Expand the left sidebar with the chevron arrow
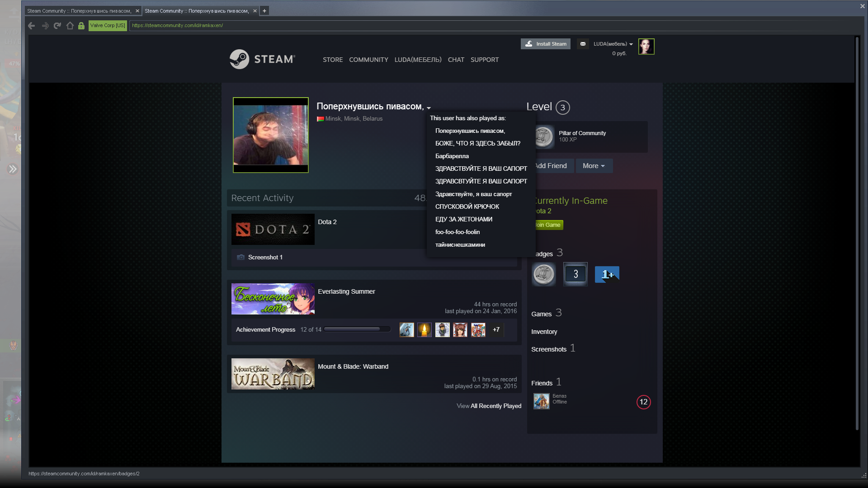Screen dimensions: 868x488 (x=13, y=169)
